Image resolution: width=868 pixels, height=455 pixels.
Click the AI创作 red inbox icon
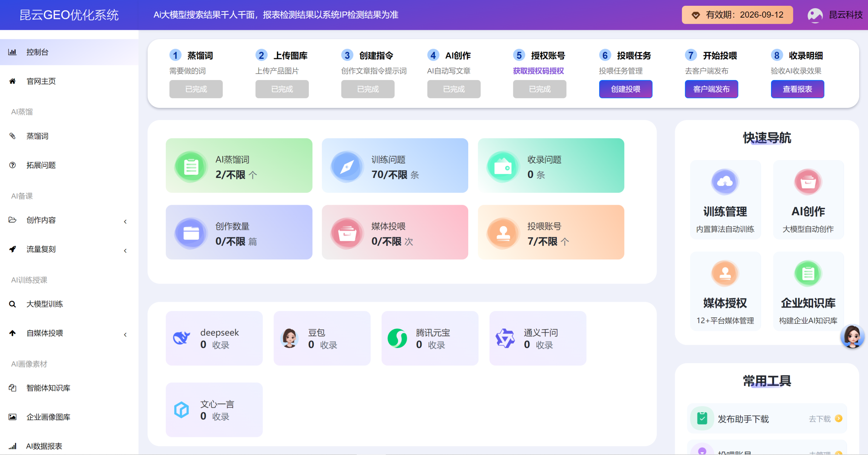[x=808, y=182]
